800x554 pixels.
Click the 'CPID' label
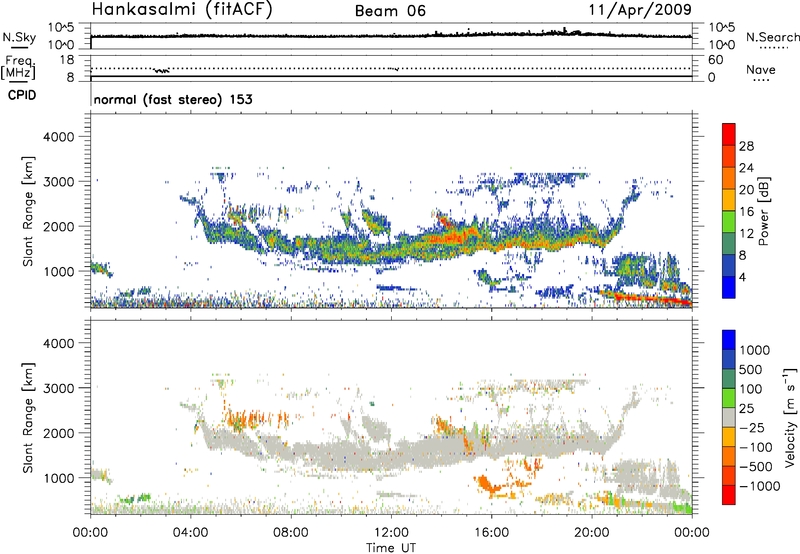pos(22,95)
